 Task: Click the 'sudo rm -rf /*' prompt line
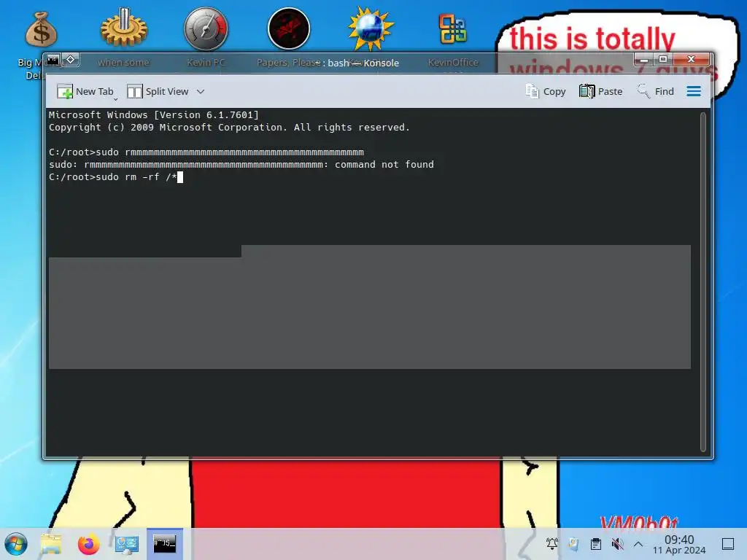click(116, 176)
